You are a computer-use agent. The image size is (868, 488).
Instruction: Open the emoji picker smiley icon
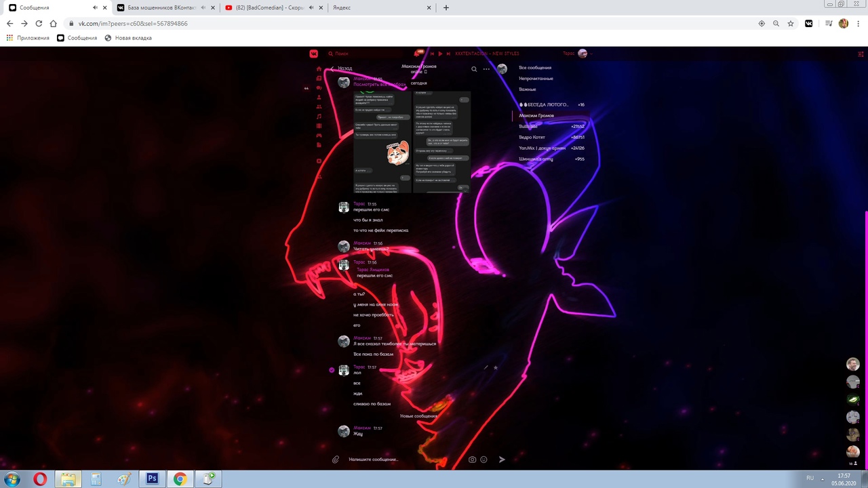[484, 460]
